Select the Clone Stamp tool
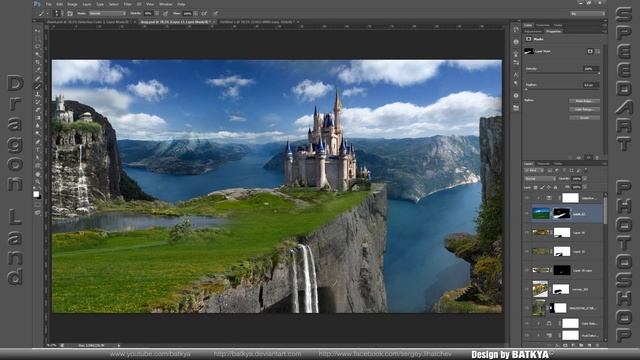640x360 pixels. [38, 94]
